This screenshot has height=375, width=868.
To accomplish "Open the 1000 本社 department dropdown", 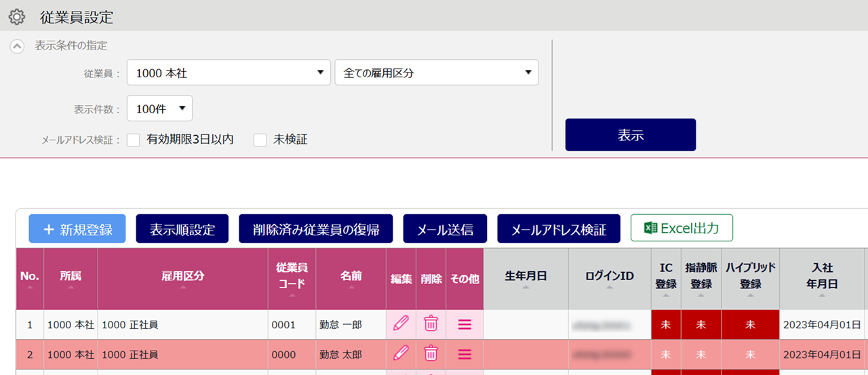I will click(229, 73).
